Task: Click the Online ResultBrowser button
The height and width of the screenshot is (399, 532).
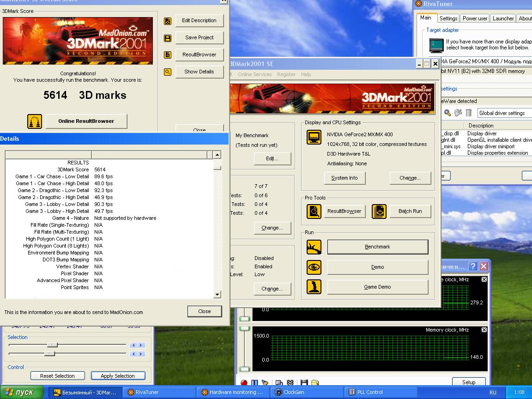Action: pyautogui.click(x=86, y=121)
